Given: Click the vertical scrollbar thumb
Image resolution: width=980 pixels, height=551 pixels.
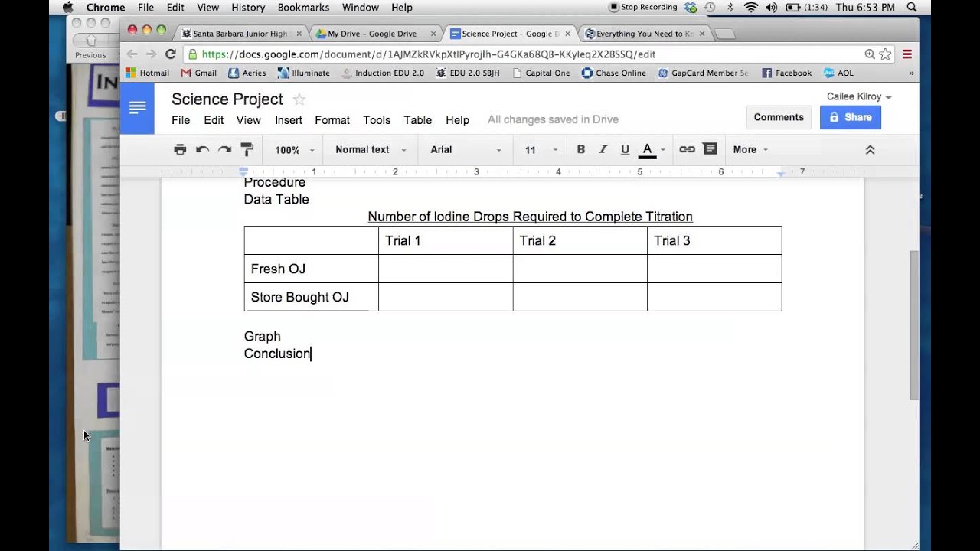Looking at the screenshot, I should [914, 325].
